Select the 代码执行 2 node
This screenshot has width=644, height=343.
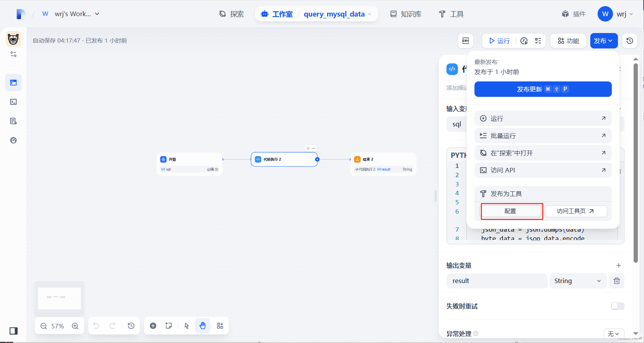[x=284, y=159]
